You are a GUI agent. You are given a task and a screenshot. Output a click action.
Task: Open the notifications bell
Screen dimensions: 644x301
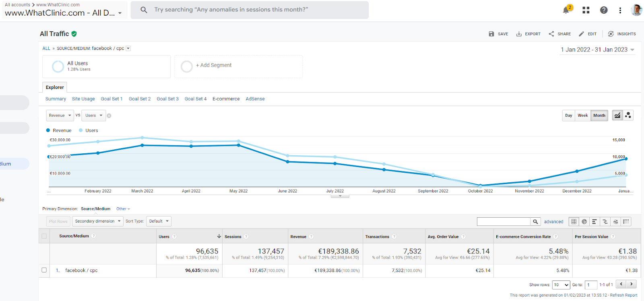point(567,10)
